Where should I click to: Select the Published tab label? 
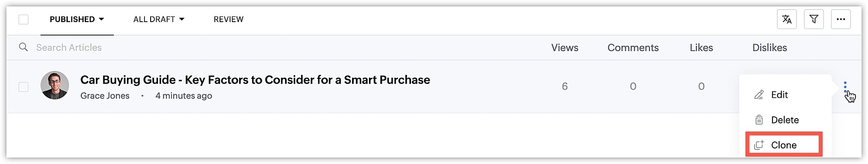click(72, 19)
